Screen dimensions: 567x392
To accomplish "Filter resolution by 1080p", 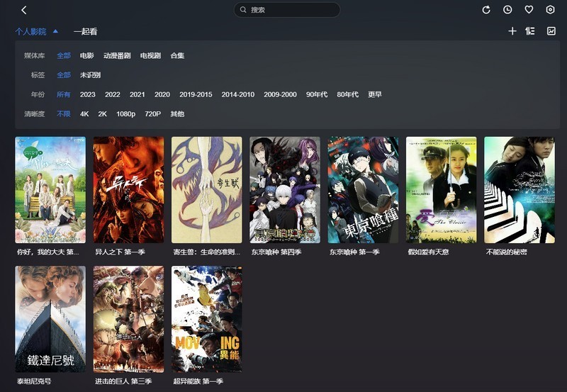I will pos(125,114).
